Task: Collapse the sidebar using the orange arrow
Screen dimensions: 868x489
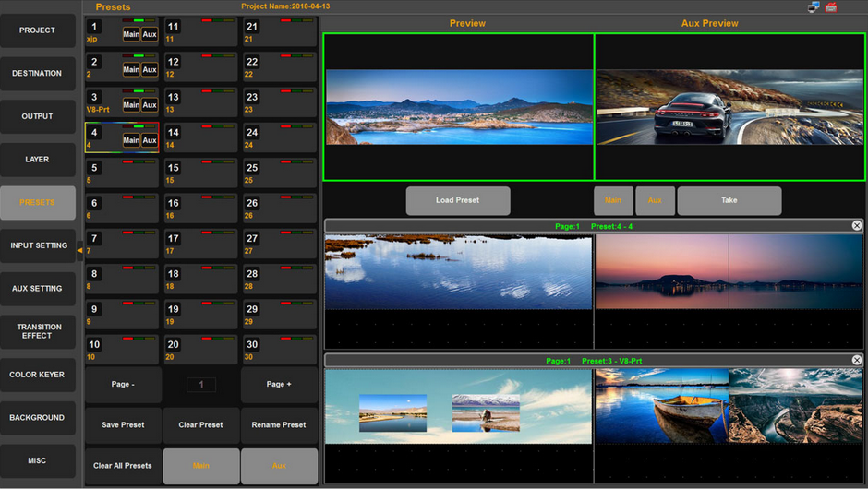Action: coord(79,249)
